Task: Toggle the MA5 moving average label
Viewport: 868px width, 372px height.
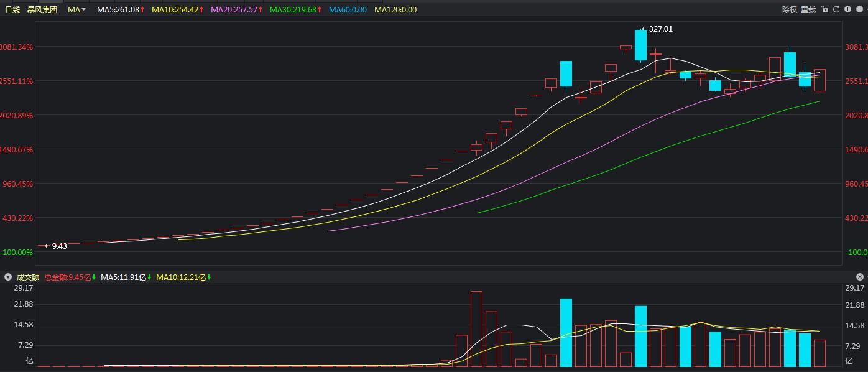Action: pos(121,9)
